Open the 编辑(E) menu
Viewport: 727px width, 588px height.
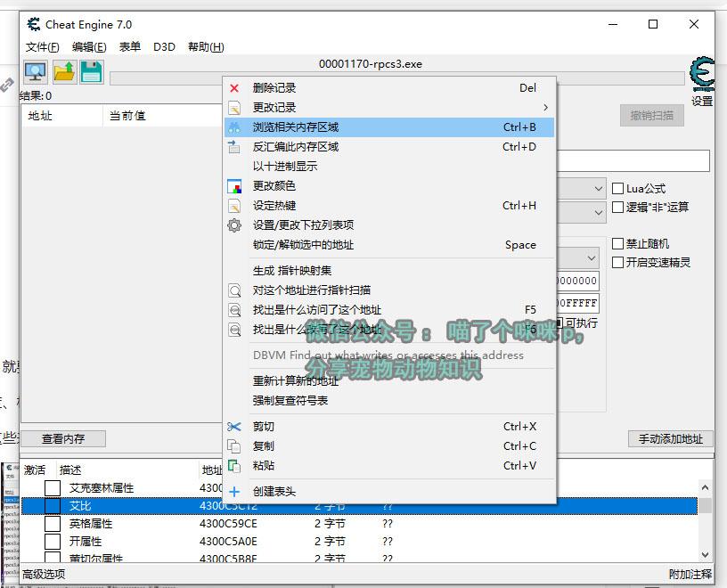(x=89, y=47)
